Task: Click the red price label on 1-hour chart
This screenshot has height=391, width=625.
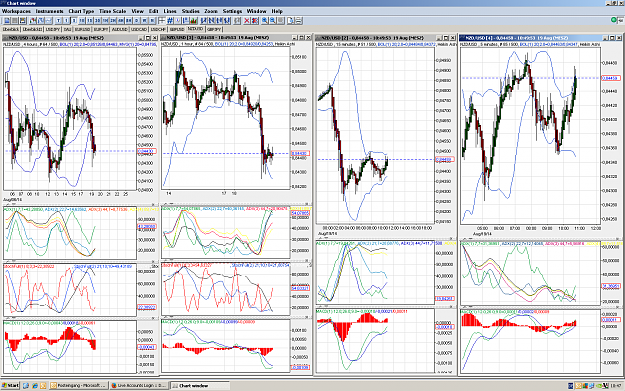Action: (x=300, y=153)
